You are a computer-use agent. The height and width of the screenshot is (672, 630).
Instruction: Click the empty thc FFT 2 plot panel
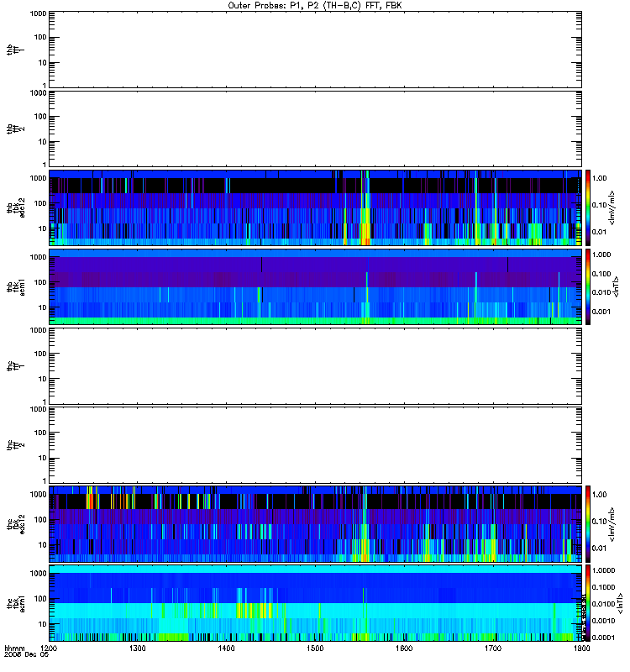[316, 445]
